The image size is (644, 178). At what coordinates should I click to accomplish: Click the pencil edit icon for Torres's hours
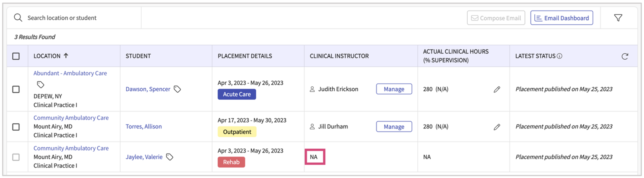click(497, 127)
